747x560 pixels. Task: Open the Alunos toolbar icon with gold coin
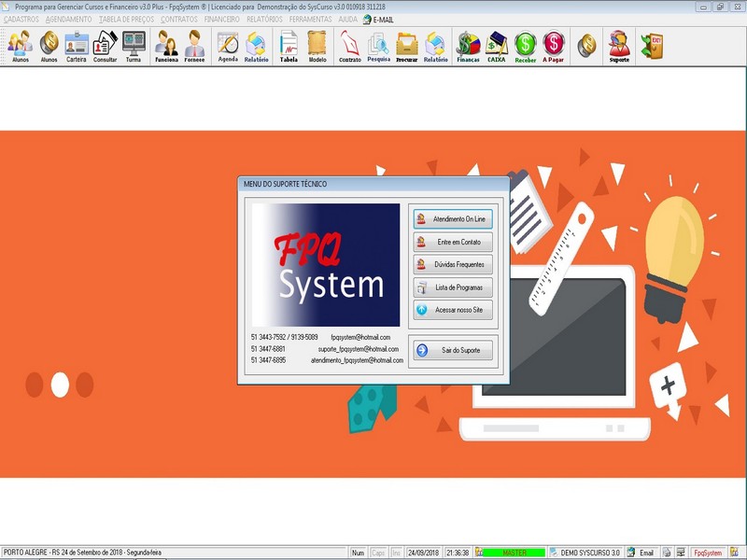click(49, 46)
